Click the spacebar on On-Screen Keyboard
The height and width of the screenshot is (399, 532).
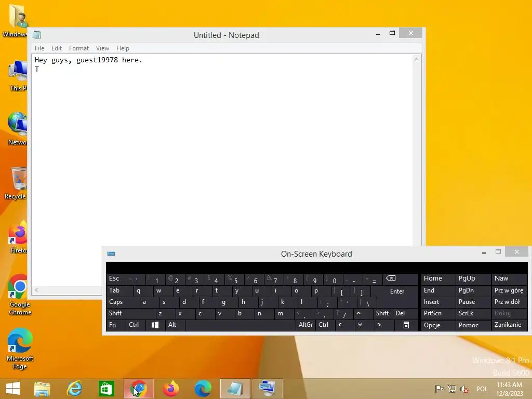(240, 325)
